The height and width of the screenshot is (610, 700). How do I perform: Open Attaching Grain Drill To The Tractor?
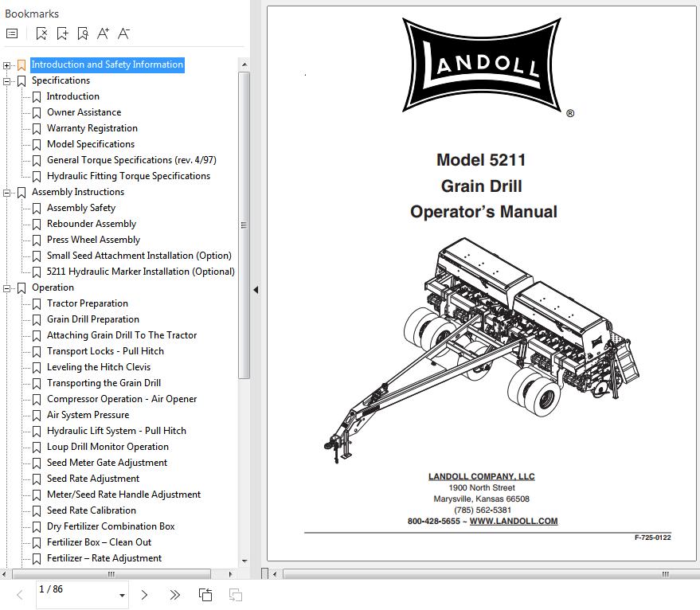(x=121, y=335)
